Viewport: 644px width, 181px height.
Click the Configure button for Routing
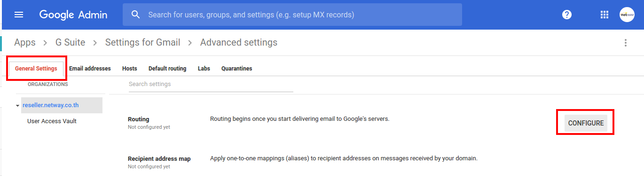click(x=586, y=123)
